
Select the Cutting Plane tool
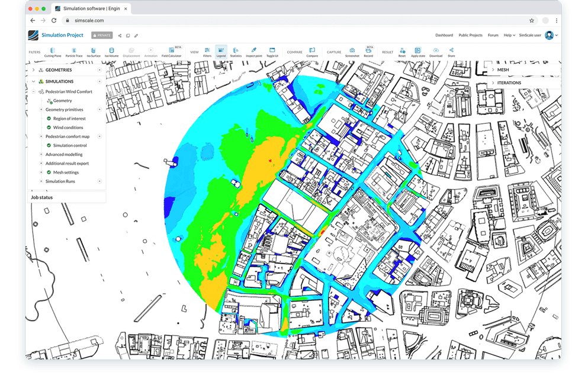point(53,51)
